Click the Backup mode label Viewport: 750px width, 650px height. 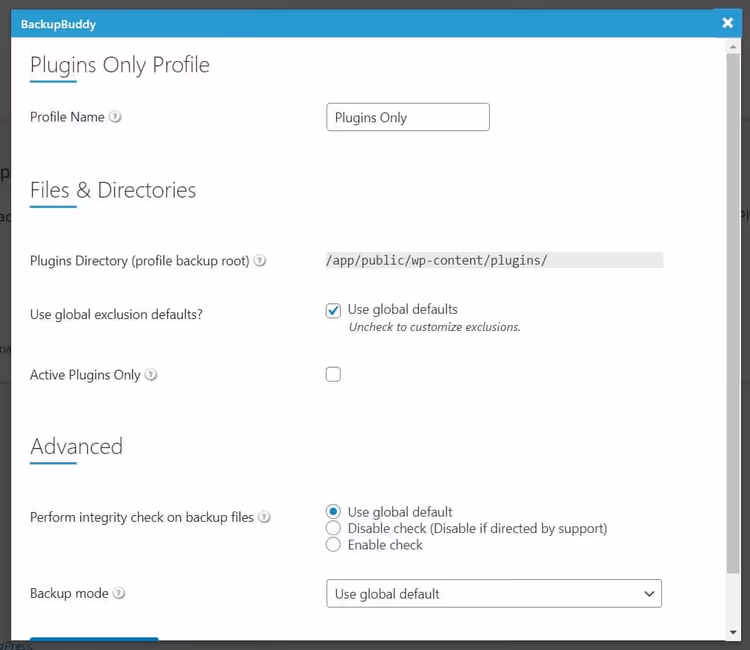point(69,593)
